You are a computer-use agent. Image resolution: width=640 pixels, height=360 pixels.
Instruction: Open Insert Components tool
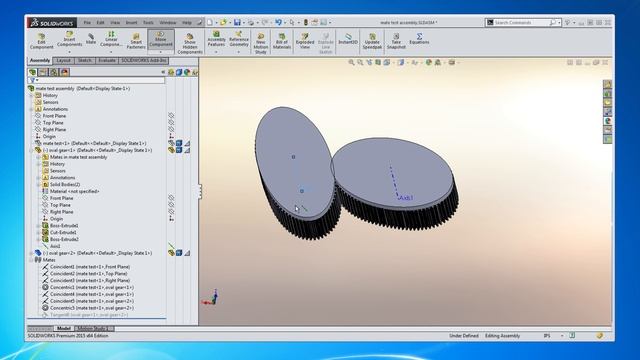[69, 39]
